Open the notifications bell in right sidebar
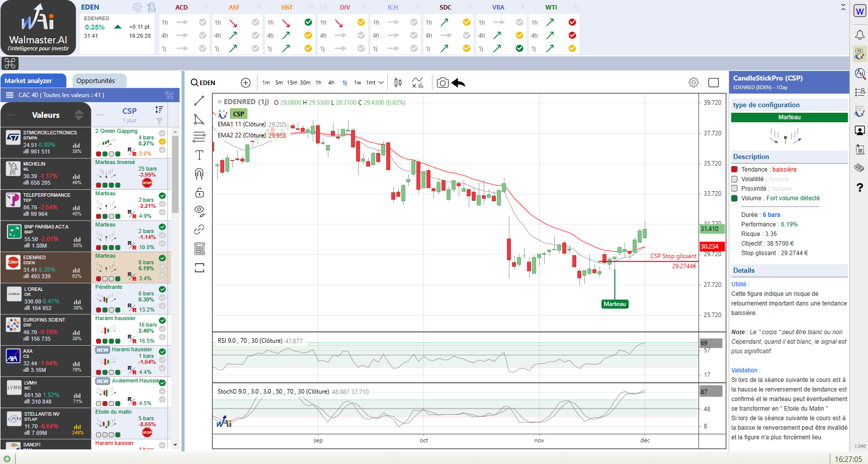The width and height of the screenshot is (868, 464). (860, 35)
